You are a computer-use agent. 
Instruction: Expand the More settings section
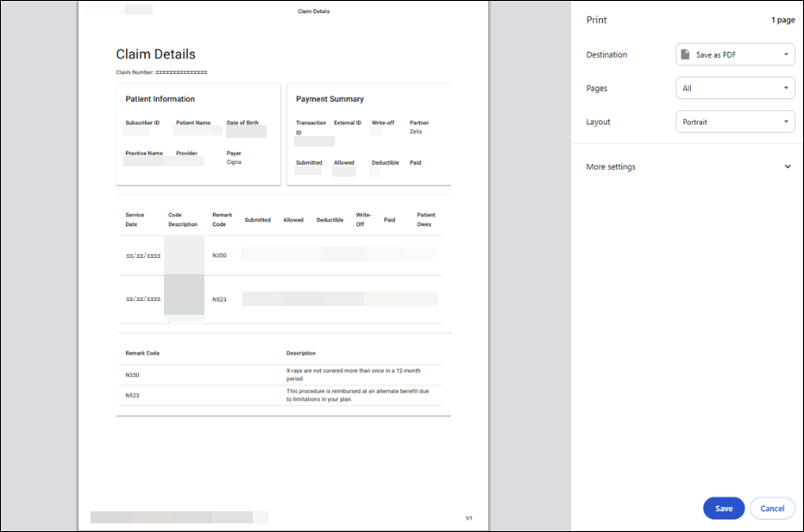[x=609, y=166]
